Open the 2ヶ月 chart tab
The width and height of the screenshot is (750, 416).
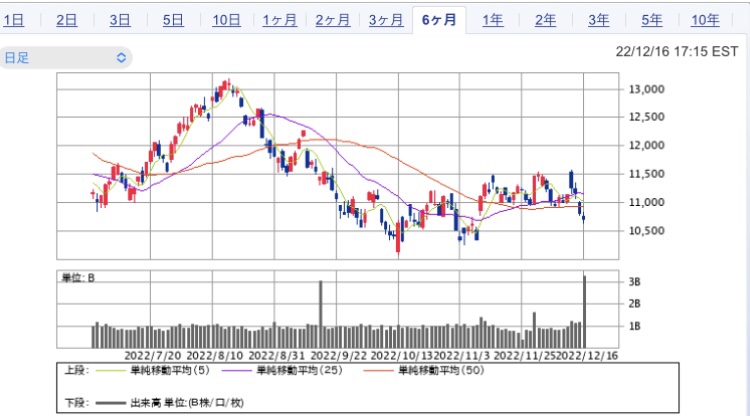click(x=332, y=20)
